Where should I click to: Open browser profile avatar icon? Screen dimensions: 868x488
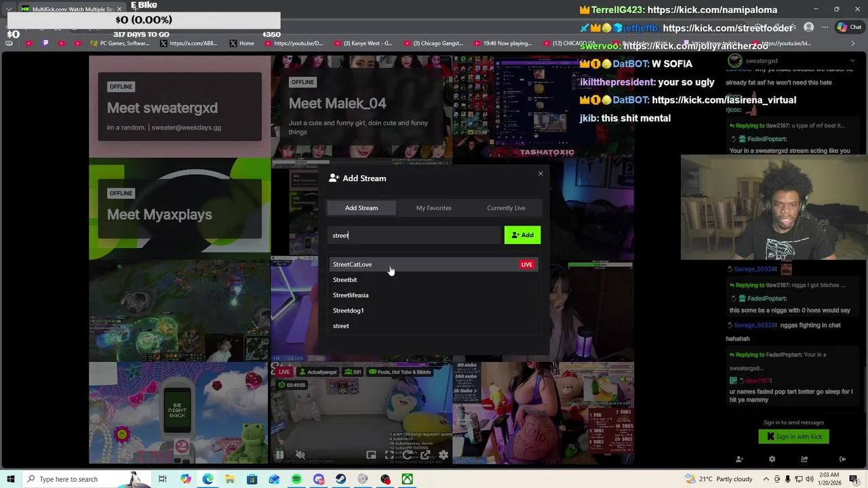pos(808,27)
